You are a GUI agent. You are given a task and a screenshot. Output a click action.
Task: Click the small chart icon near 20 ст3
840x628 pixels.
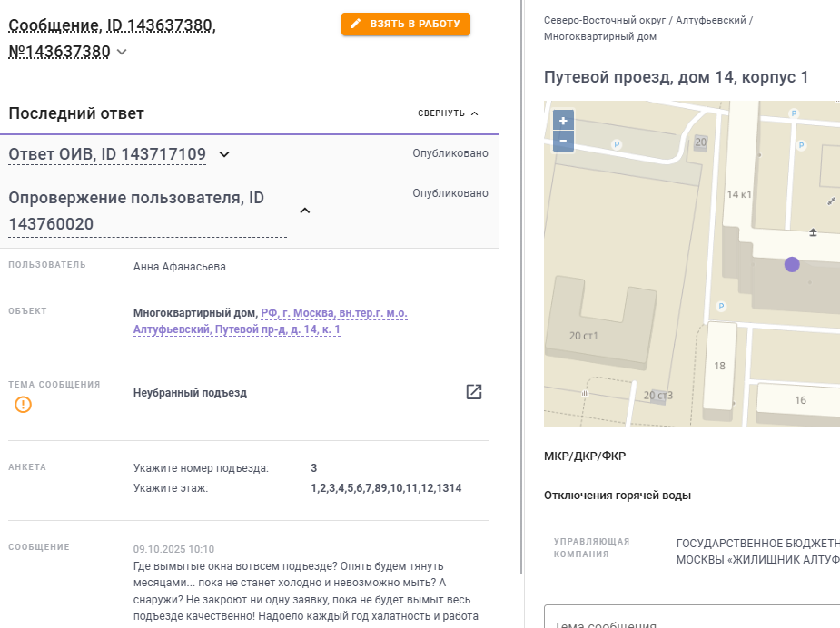[x=585, y=394]
